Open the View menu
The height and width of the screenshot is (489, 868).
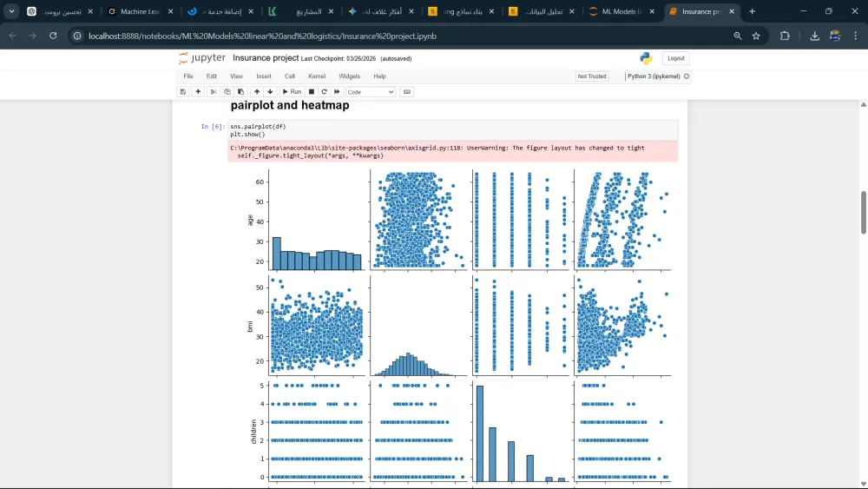pyautogui.click(x=236, y=76)
